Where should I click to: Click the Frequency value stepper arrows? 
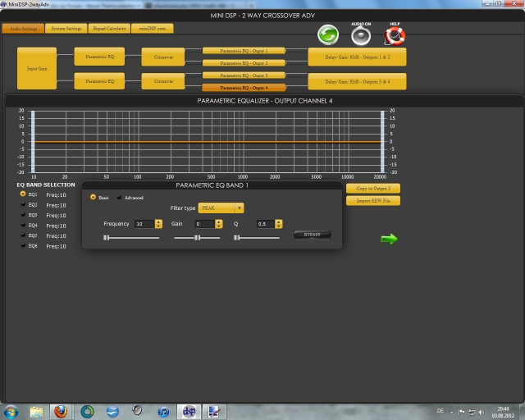(158, 224)
